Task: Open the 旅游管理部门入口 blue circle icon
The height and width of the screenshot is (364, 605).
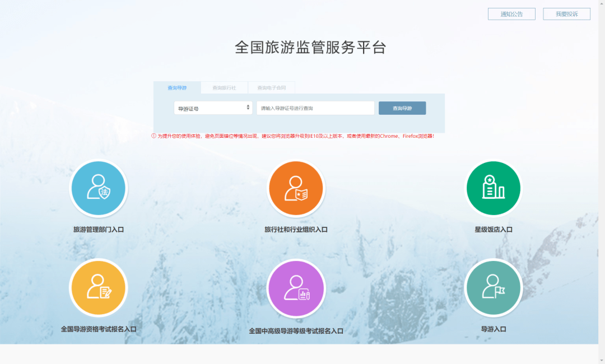Action: (99, 189)
